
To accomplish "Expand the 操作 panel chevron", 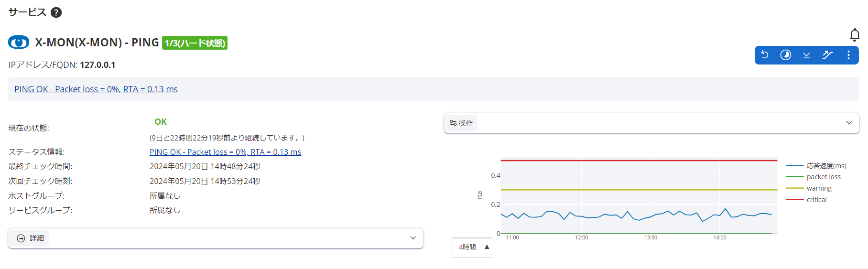I will pos(849,123).
